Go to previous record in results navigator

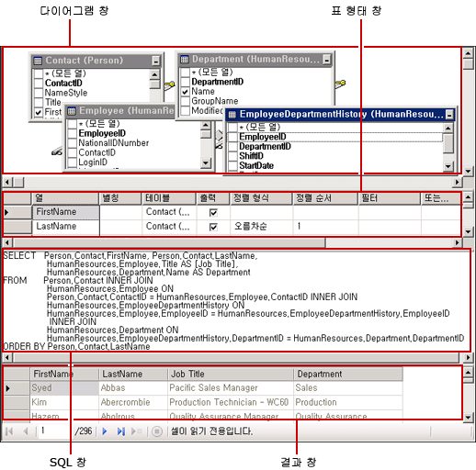pos(26,431)
